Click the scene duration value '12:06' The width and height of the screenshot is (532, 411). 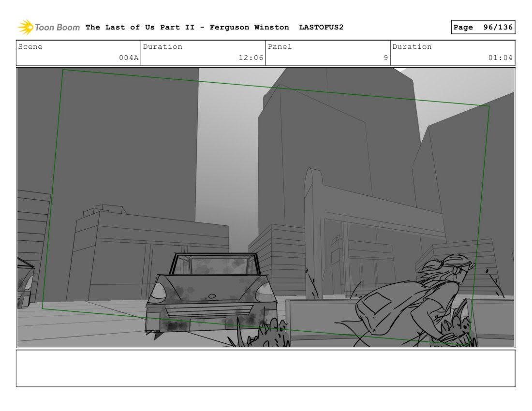click(251, 58)
